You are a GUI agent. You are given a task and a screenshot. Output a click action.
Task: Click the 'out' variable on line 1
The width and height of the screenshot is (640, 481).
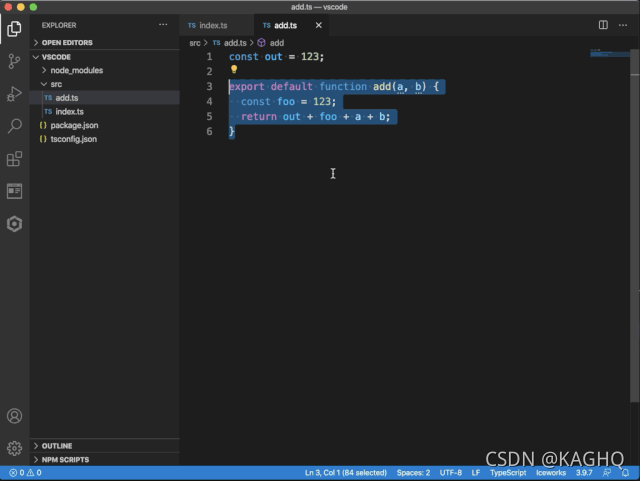[x=273, y=57]
